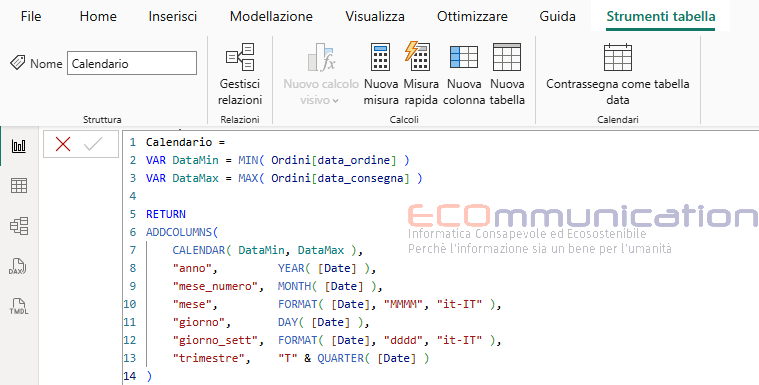This screenshot has height=385, width=759.
Task: Open DAX query view
Action: coord(18,266)
